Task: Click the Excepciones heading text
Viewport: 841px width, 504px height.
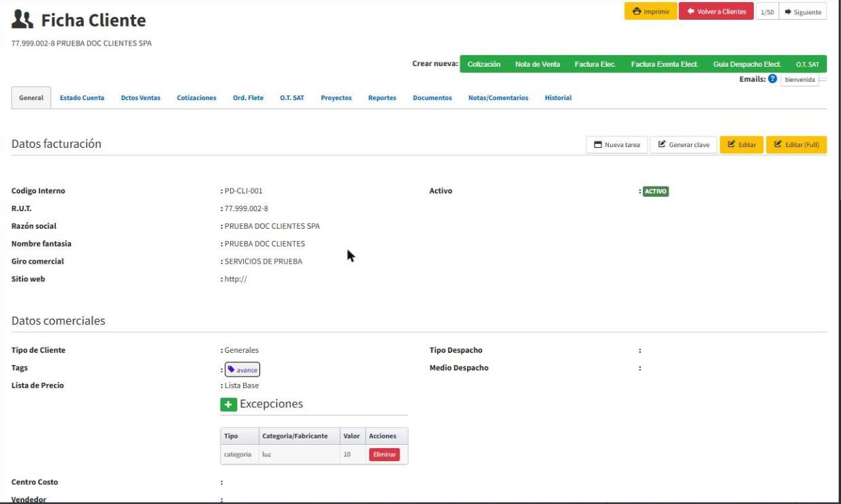Action: pyautogui.click(x=271, y=404)
